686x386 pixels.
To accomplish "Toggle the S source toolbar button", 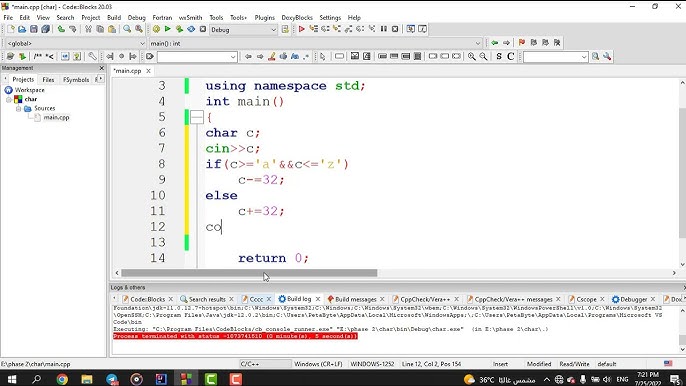I will coord(499,56).
